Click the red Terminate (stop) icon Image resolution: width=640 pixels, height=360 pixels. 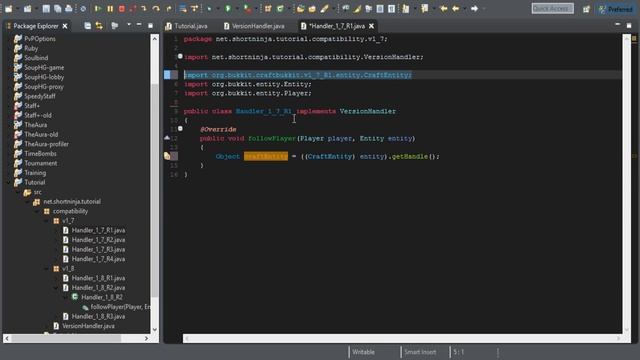122,8
